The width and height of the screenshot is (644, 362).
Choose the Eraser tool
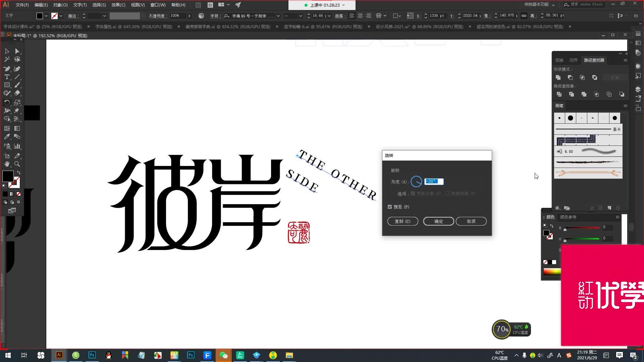click(17, 93)
